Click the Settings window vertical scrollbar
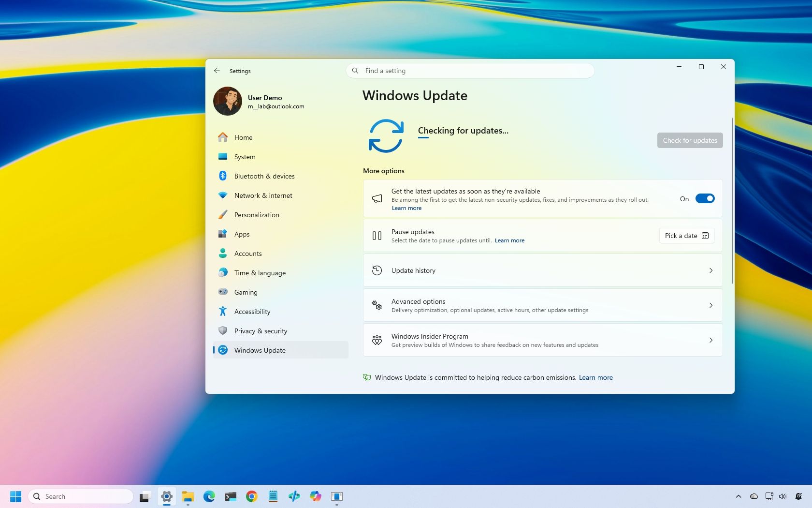The image size is (812, 508). (x=732, y=201)
